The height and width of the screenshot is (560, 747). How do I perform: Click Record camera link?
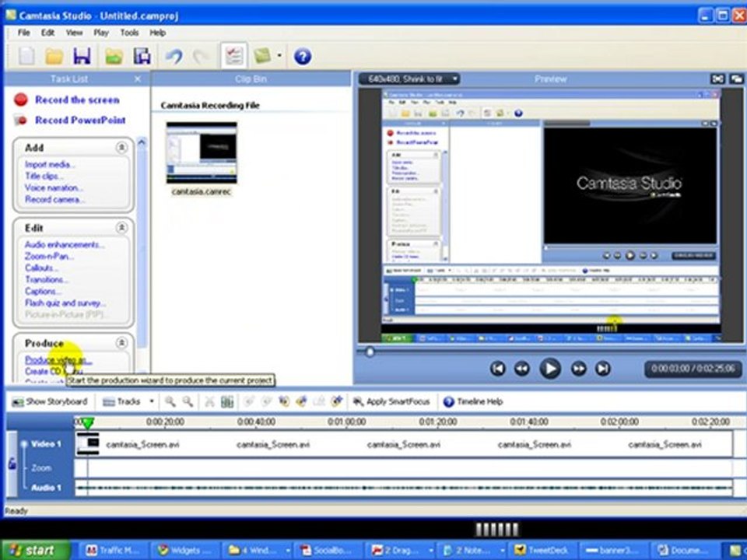point(54,199)
